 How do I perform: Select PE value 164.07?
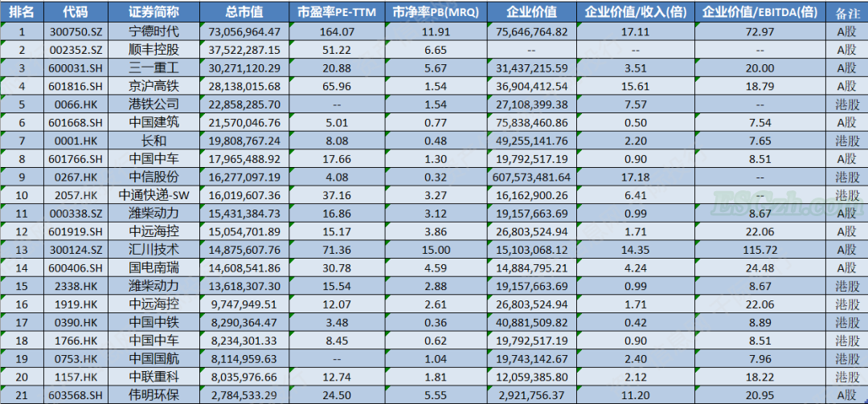coord(336,31)
